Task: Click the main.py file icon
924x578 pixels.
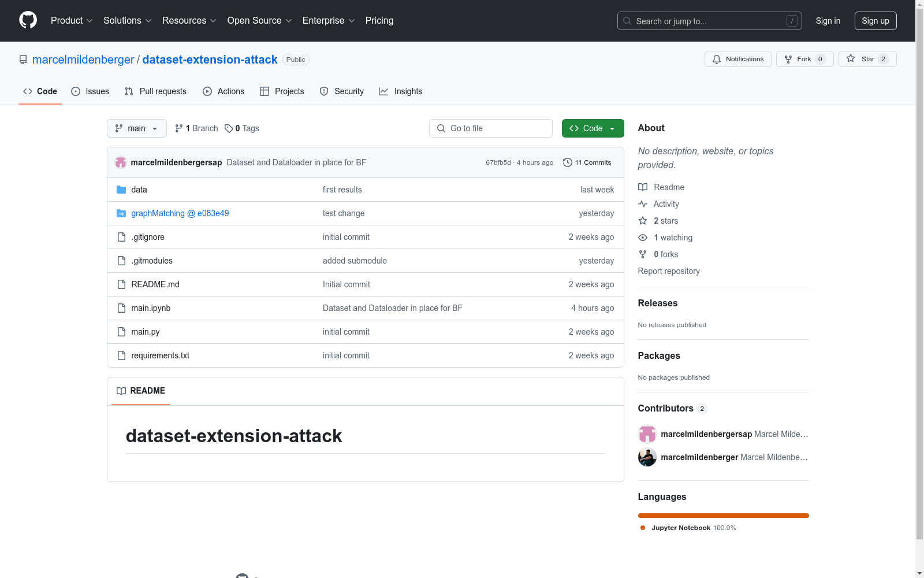Action: pyautogui.click(x=121, y=332)
